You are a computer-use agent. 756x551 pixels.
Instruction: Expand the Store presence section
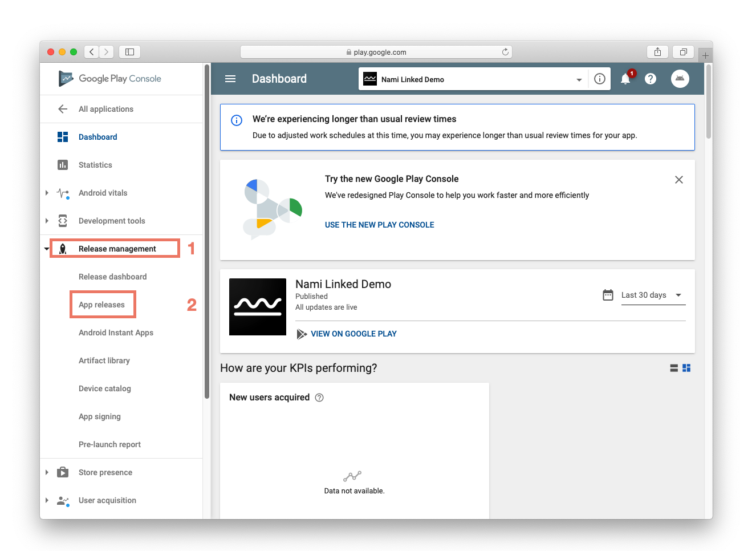[47, 472]
